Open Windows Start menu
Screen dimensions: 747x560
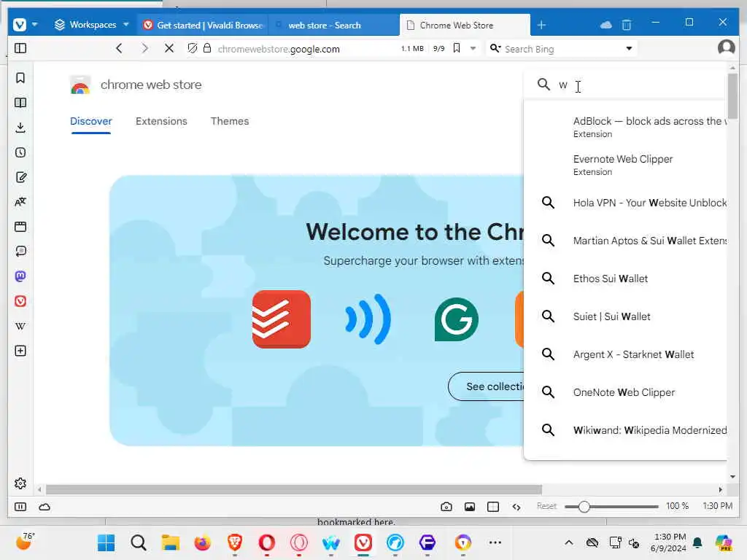point(106,542)
